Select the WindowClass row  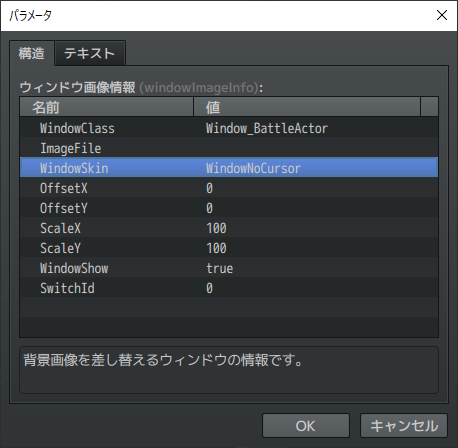point(229,128)
